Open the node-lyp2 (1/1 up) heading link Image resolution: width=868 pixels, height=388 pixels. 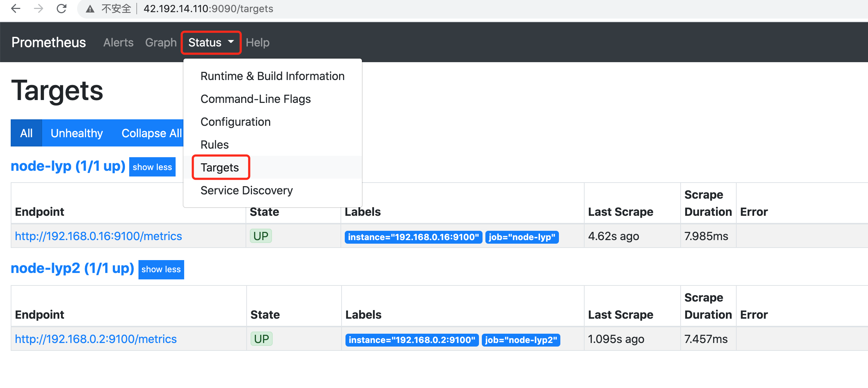[x=72, y=268]
